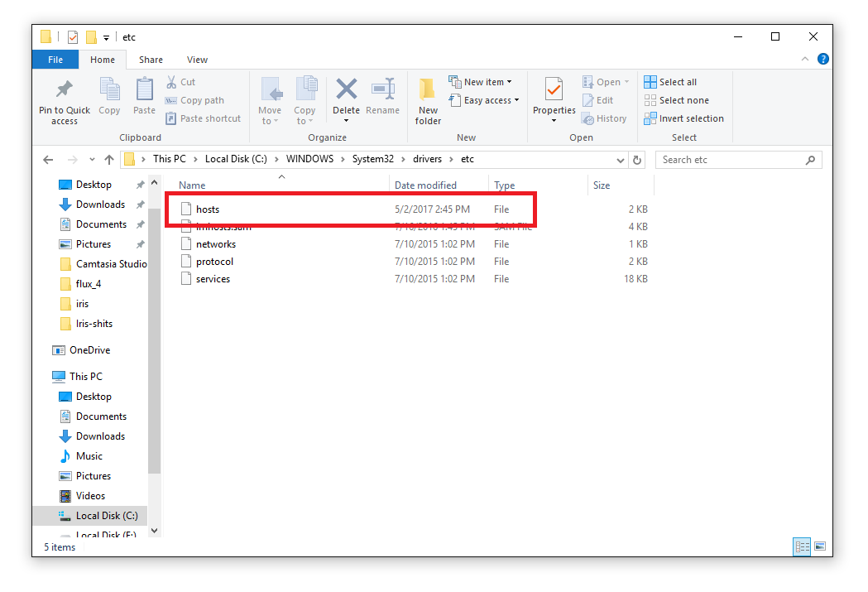Click Select none
This screenshot has width=868, height=592.
(677, 100)
